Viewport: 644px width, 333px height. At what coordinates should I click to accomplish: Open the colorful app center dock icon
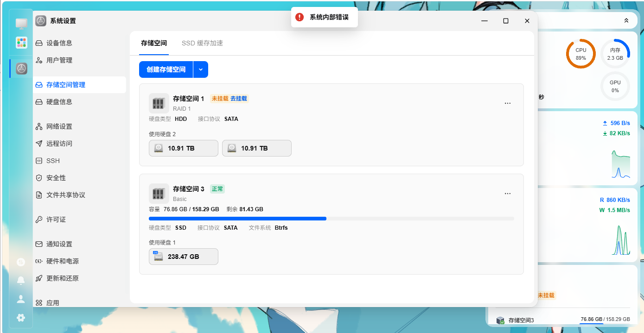pyautogui.click(x=21, y=43)
